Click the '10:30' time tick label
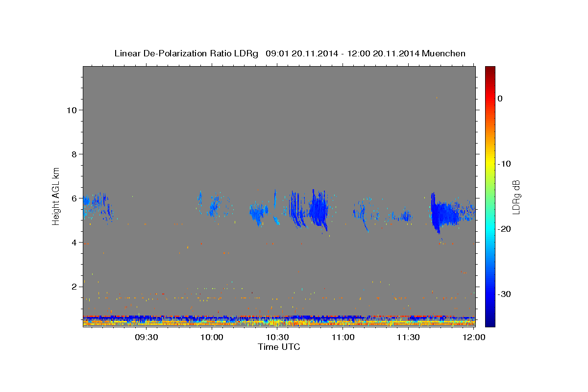The width and height of the screenshot is (588, 392). pos(277,337)
